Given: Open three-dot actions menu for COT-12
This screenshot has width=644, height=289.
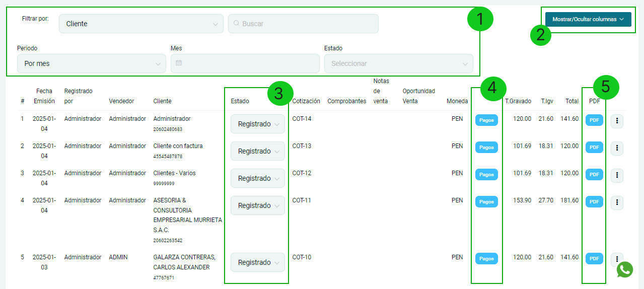Looking at the screenshot, I should point(617,175).
